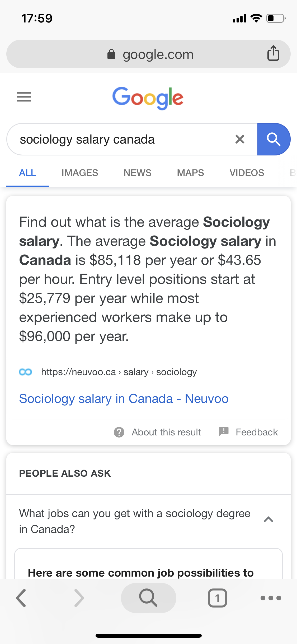Tap the sociology salary canada search field
The height and width of the screenshot is (644, 297).
point(119,139)
